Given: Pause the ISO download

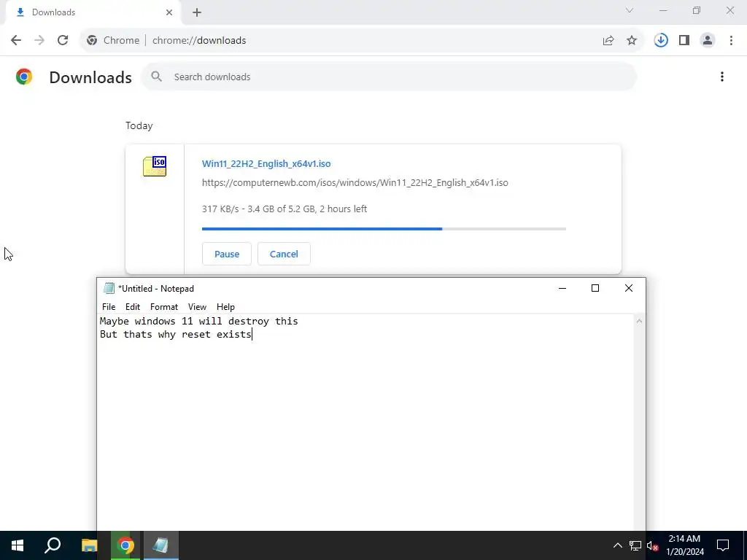Looking at the screenshot, I should click(x=227, y=254).
